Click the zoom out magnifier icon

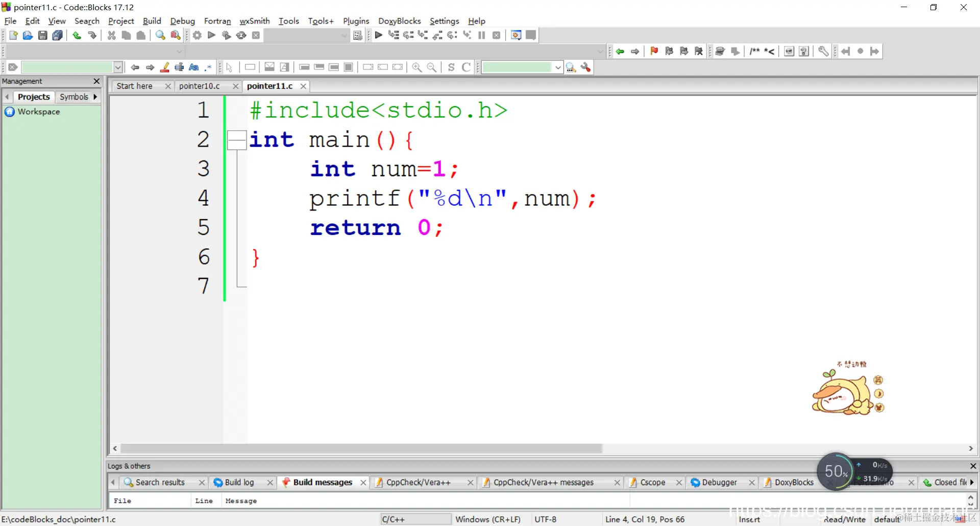point(432,67)
